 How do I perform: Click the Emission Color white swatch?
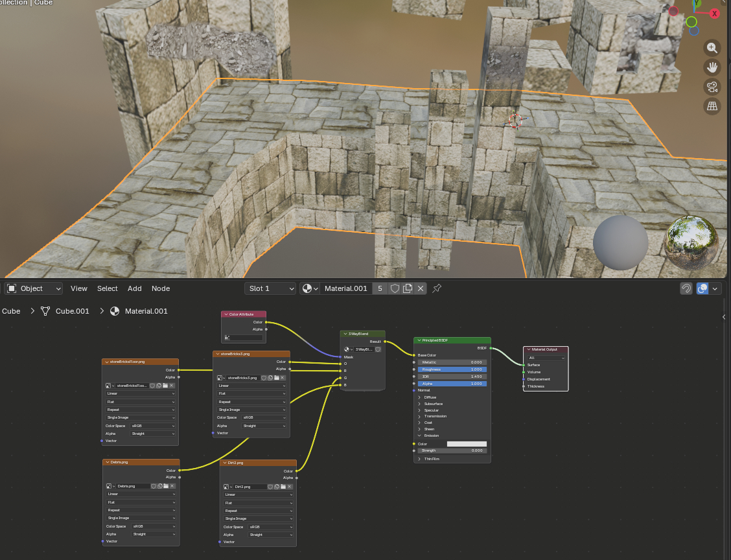click(x=467, y=444)
